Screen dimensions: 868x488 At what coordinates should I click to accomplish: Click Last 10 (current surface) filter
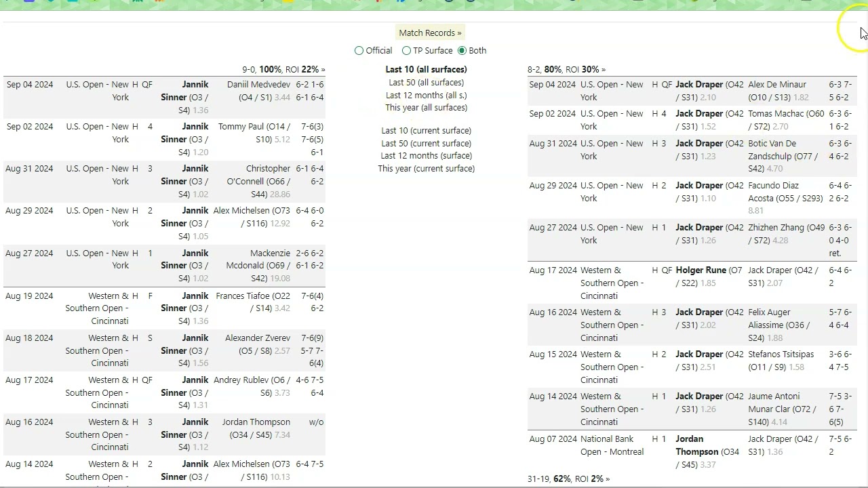(426, 131)
